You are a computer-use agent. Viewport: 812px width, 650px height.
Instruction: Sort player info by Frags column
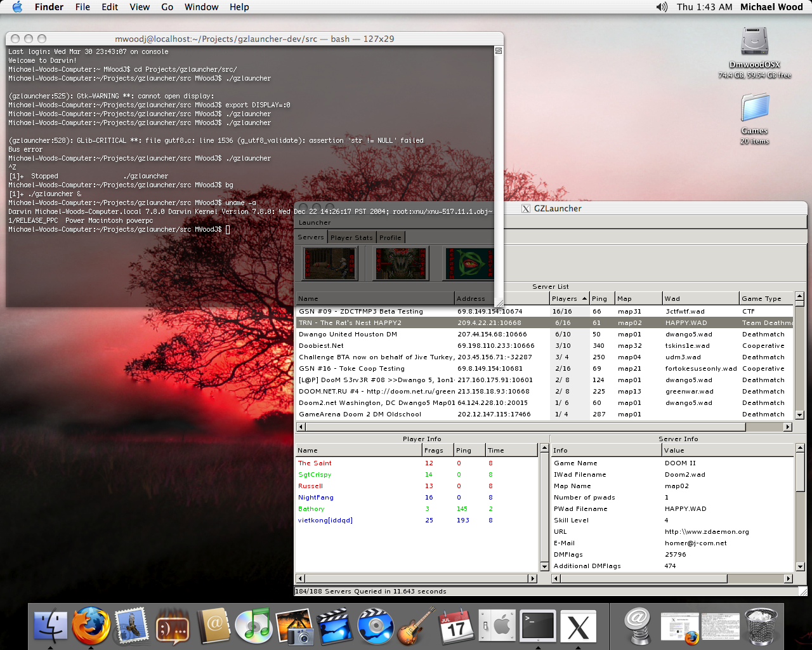(436, 450)
